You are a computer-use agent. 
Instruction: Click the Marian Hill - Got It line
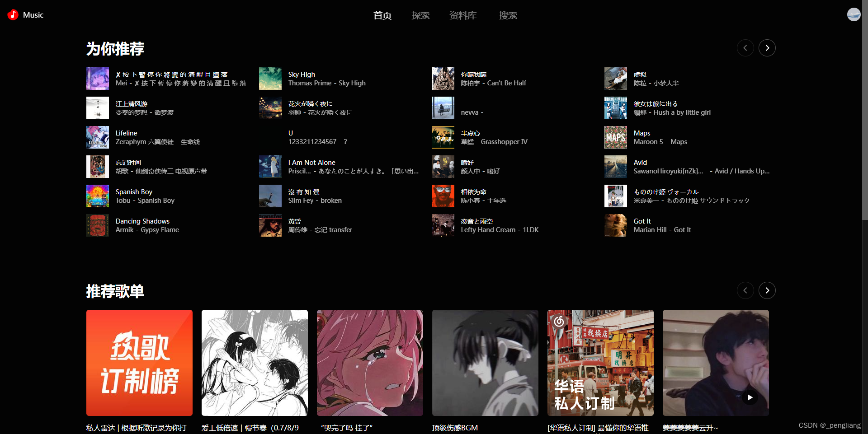click(x=662, y=230)
